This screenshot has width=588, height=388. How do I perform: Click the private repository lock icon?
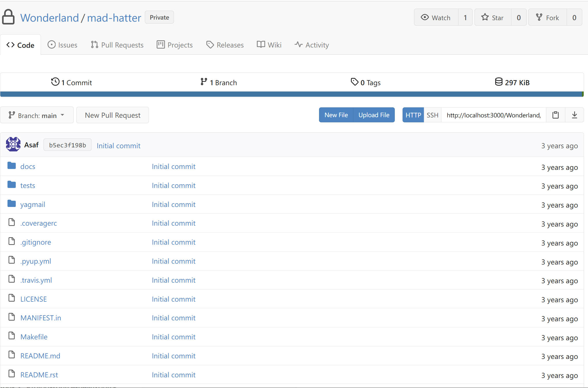tap(8, 17)
